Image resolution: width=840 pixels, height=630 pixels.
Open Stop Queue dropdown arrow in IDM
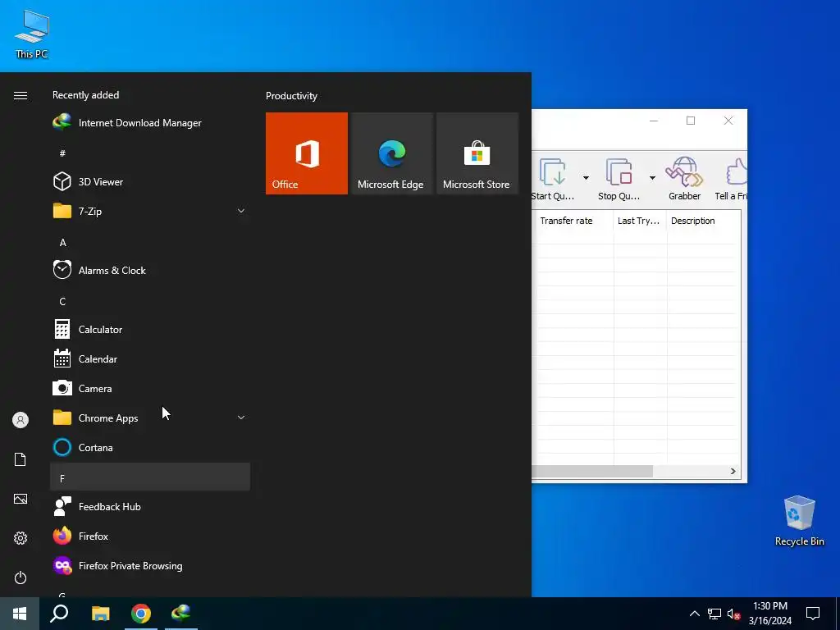pos(652,178)
